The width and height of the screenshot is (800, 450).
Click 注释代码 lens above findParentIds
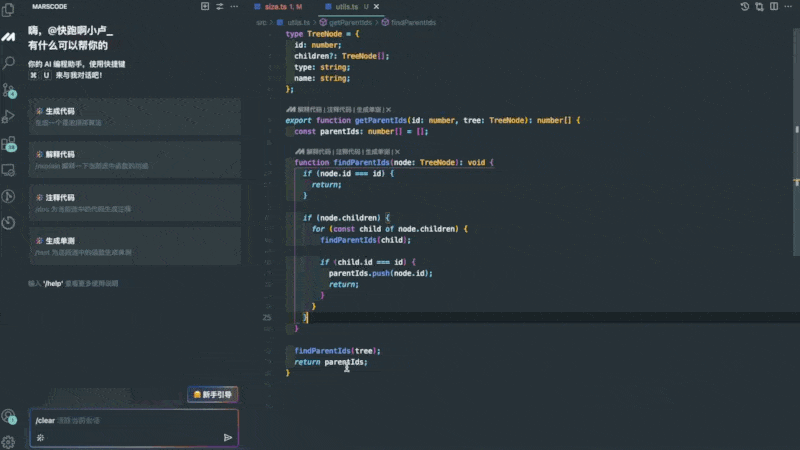(x=348, y=152)
